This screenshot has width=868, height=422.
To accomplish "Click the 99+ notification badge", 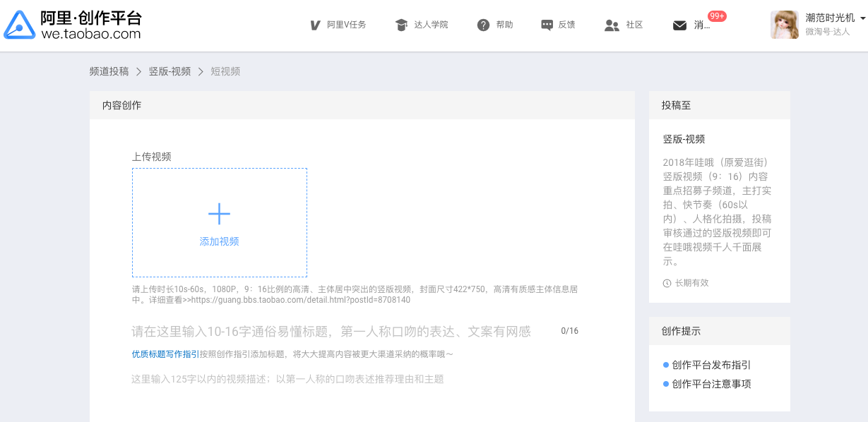I will 717,16.
